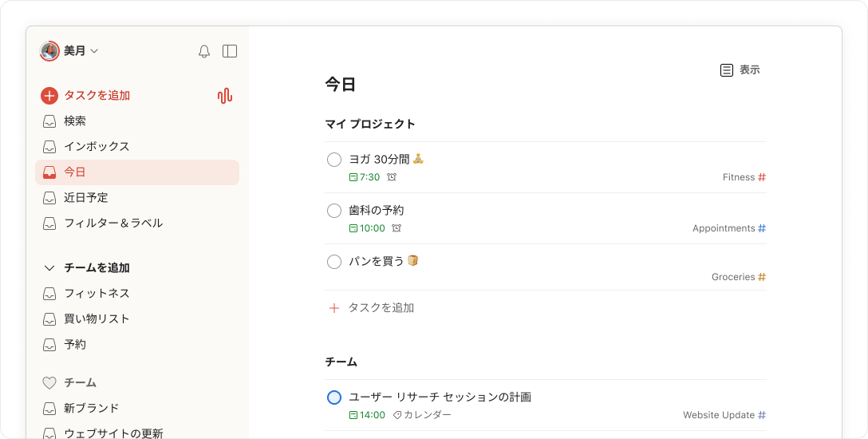Click the blue priority circle on ユーザー リサーチ task
This screenshot has width=868, height=439.
click(334, 397)
